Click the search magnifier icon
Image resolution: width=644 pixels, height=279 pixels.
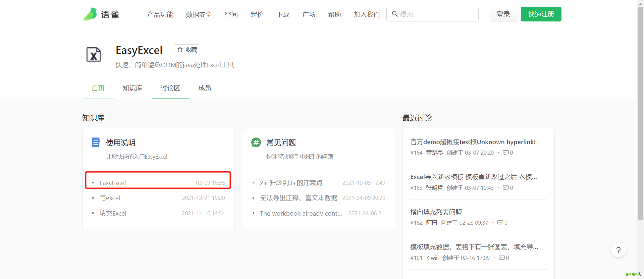tap(395, 14)
